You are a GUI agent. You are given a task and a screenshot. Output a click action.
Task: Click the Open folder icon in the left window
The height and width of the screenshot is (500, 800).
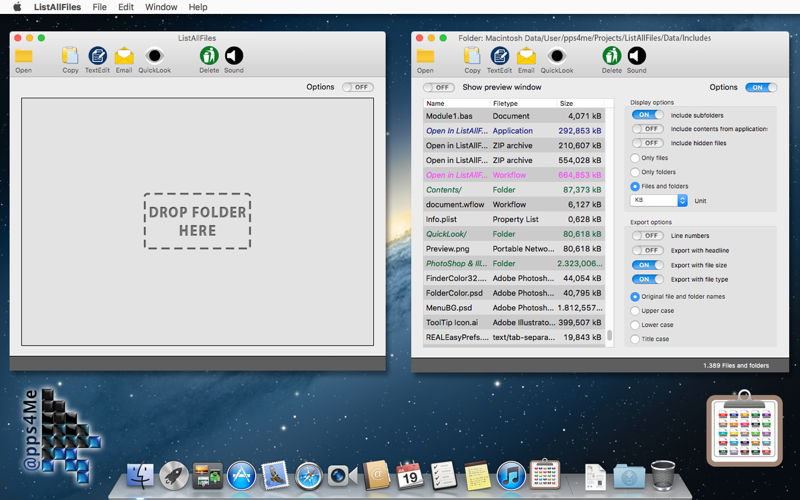(23, 57)
